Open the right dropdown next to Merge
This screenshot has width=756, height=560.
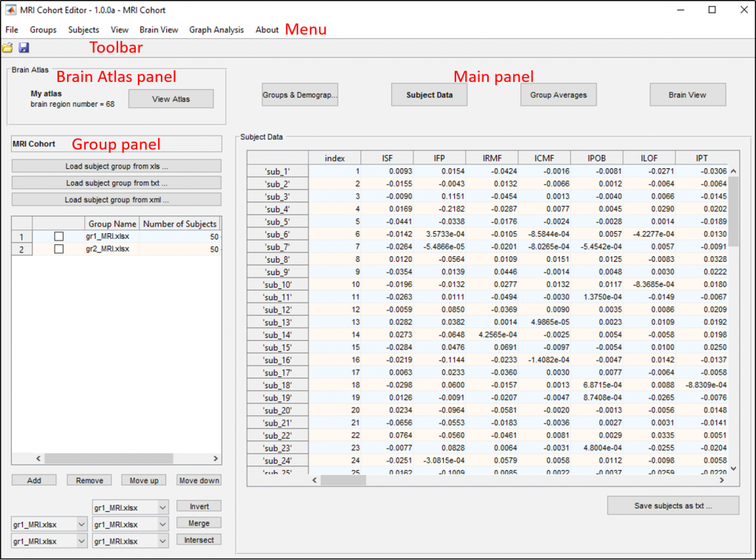(x=162, y=524)
